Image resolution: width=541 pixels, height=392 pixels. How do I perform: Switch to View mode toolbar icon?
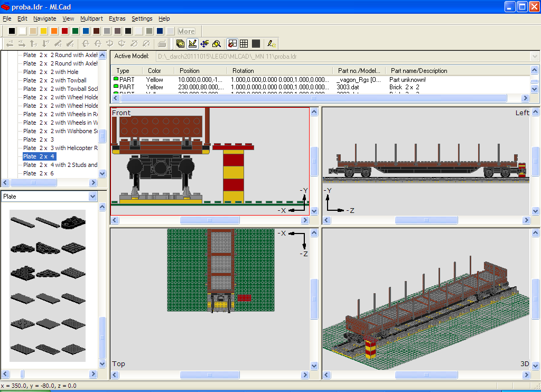(x=180, y=44)
